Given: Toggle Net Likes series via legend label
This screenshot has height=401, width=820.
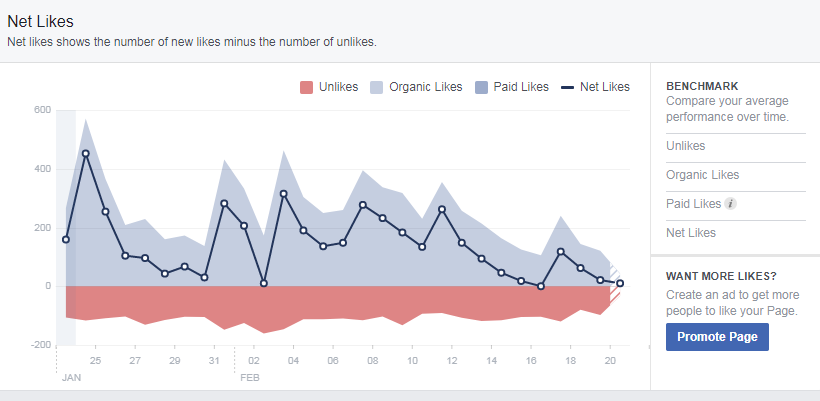Looking at the screenshot, I should pyautogui.click(x=604, y=87).
